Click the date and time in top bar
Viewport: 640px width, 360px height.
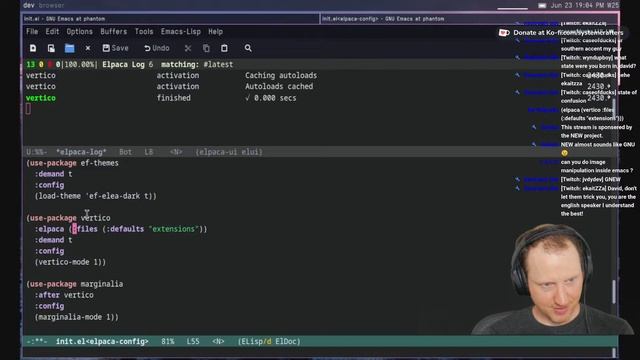tap(584, 5)
